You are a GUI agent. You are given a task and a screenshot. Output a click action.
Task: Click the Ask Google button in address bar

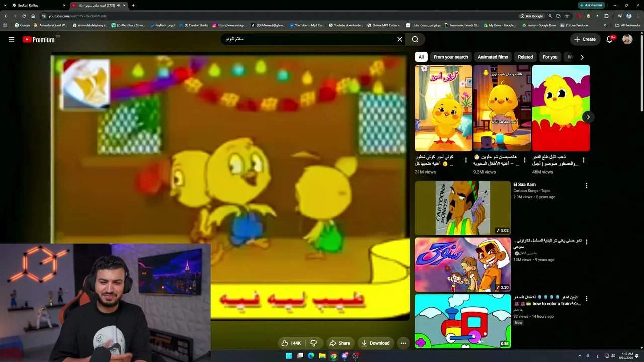(532, 16)
